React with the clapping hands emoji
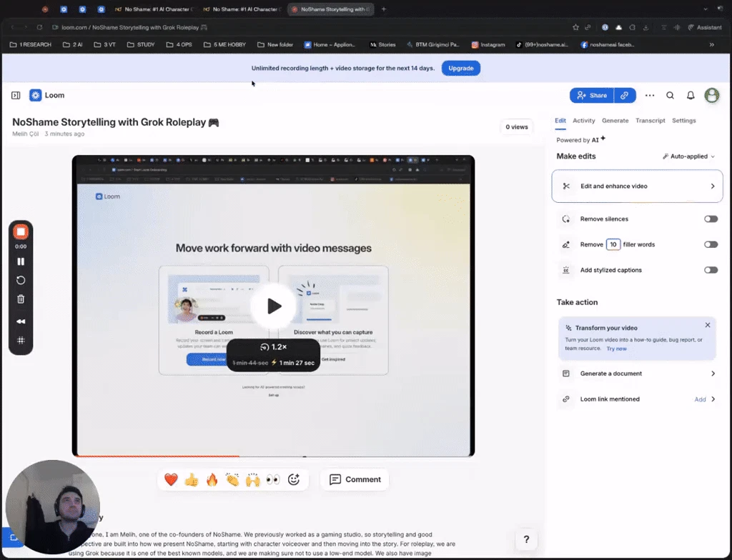Screen dimensions: 732x560 [232, 479]
